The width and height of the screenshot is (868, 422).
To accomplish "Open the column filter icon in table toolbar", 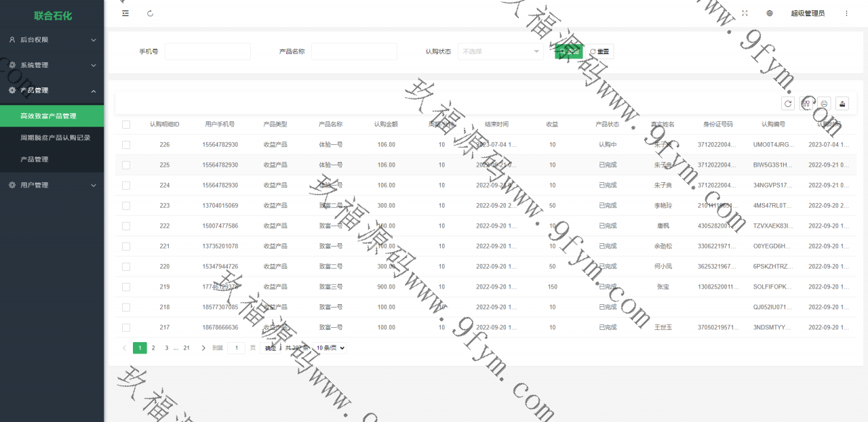I will click(806, 103).
